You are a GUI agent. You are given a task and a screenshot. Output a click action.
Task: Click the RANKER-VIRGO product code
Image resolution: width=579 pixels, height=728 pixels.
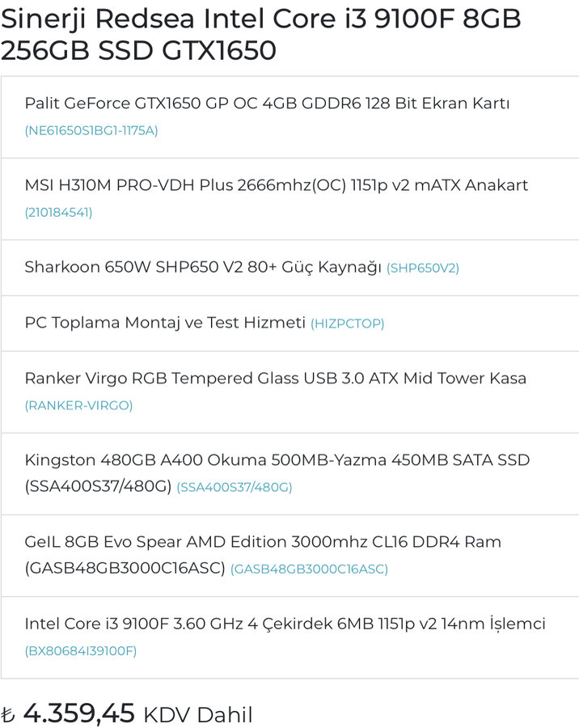tap(78, 405)
